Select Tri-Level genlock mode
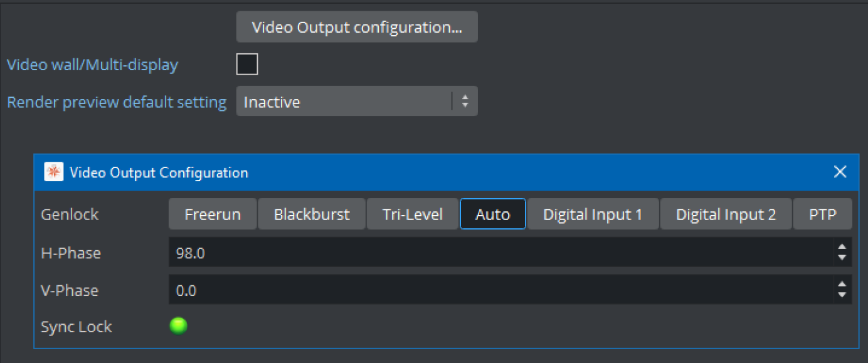Viewport: 868px width, 363px height. tap(413, 214)
